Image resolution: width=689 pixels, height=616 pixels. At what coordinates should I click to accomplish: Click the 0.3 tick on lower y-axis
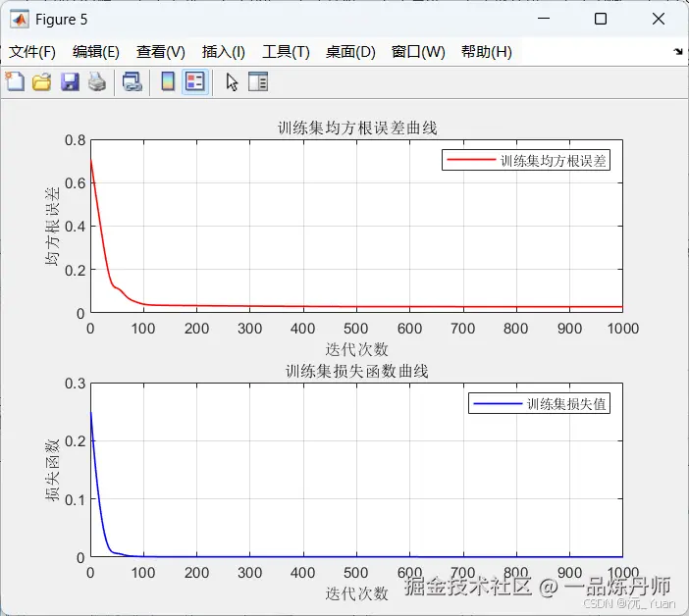click(76, 384)
